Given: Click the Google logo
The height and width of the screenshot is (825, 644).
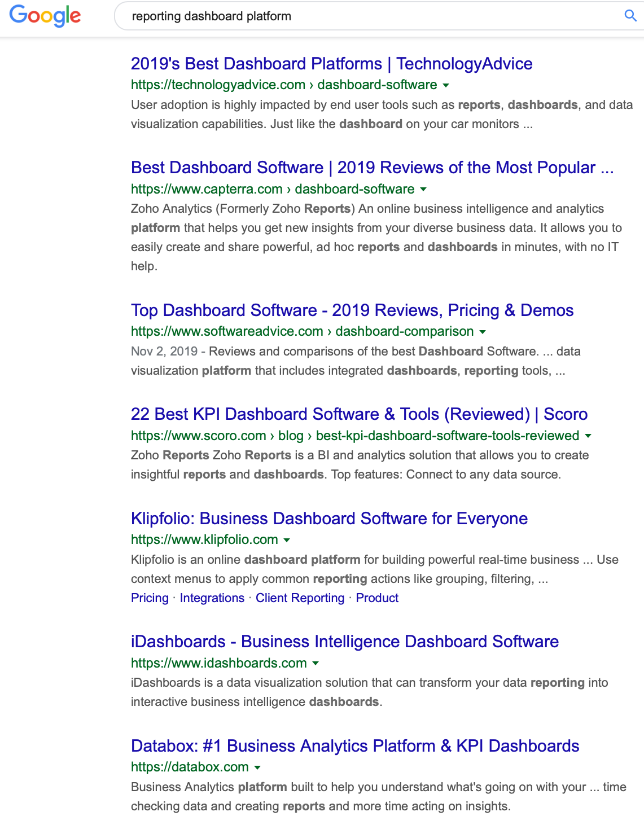Looking at the screenshot, I should pos(45,15).
